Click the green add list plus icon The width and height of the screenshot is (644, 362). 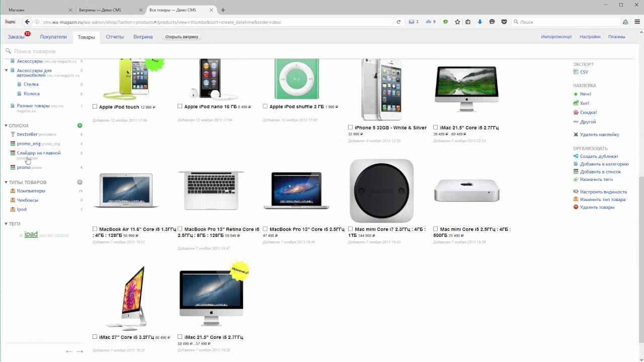click(79, 125)
